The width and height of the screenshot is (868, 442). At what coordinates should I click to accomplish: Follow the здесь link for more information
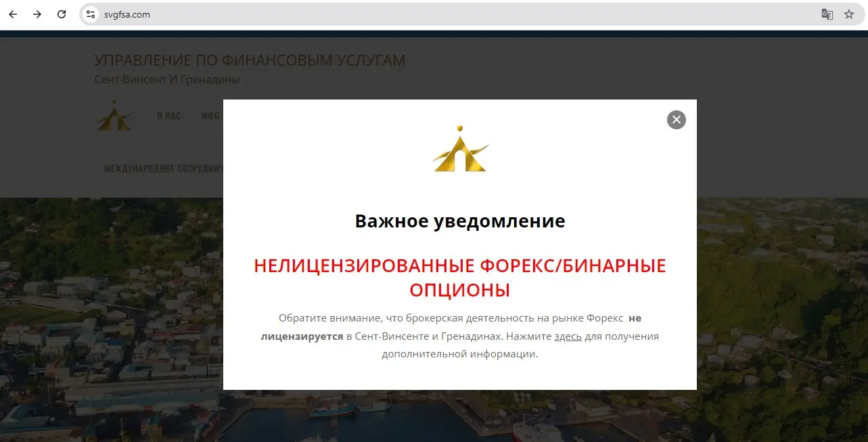(x=568, y=336)
